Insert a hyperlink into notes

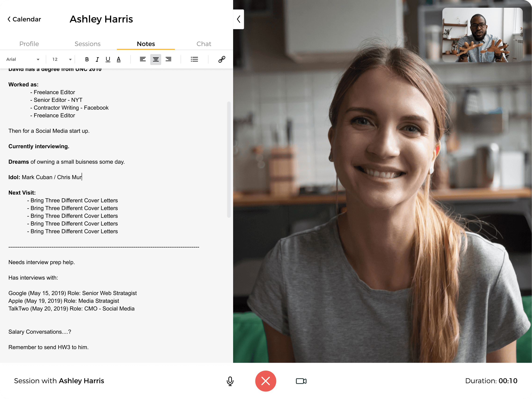pos(221,59)
